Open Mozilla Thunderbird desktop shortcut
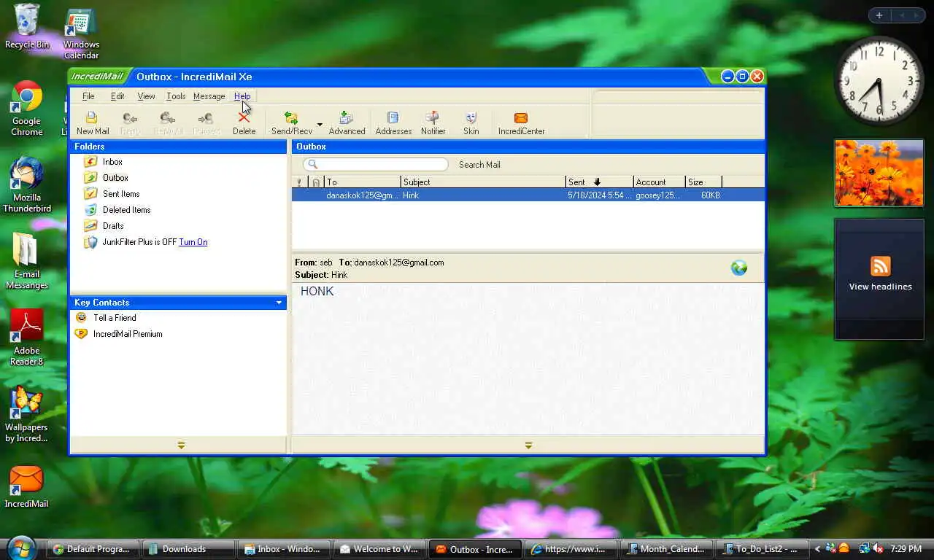Image resolution: width=934 pixels, height=560 pixels. point(26,184)
